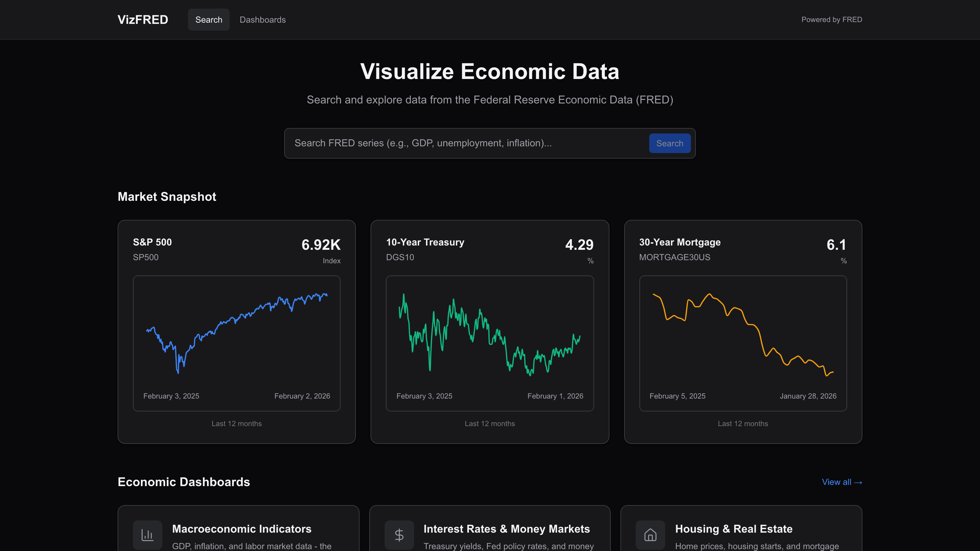Open the Interest Rates & Money Markets dashboard
This screenshot has width=980, height=551.
(x=506, y=529)
